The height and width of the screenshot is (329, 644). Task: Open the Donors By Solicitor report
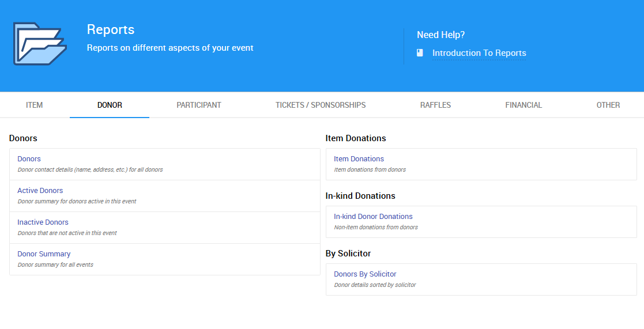tap(365, 274)
